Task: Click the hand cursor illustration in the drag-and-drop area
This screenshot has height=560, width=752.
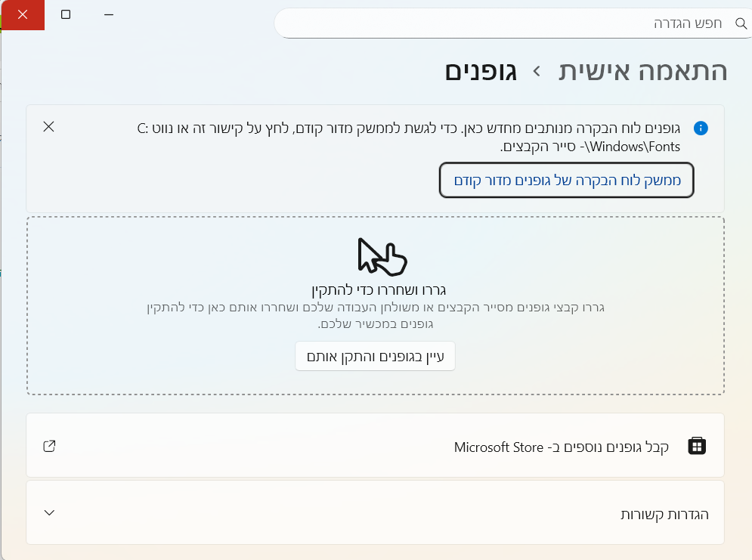Action: pyautogui.click(x=382, y=258)
